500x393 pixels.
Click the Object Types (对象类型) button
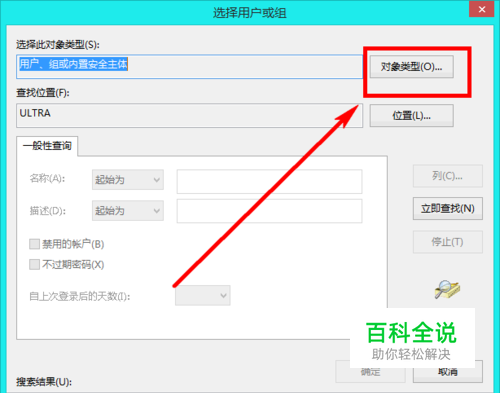click(x=412, y=67)
